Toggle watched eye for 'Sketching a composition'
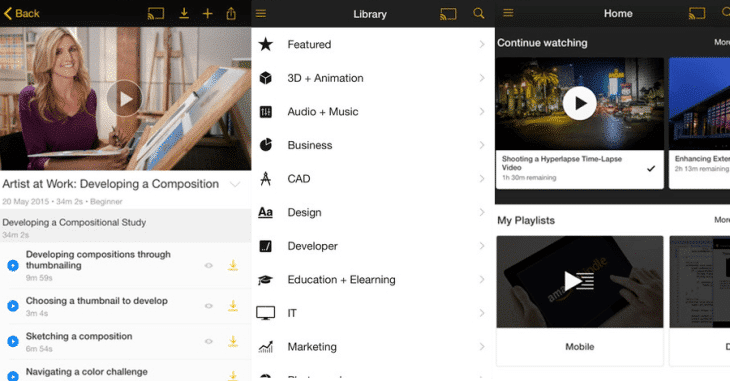This screenshot has width=730, height=381. click(209, 341)
